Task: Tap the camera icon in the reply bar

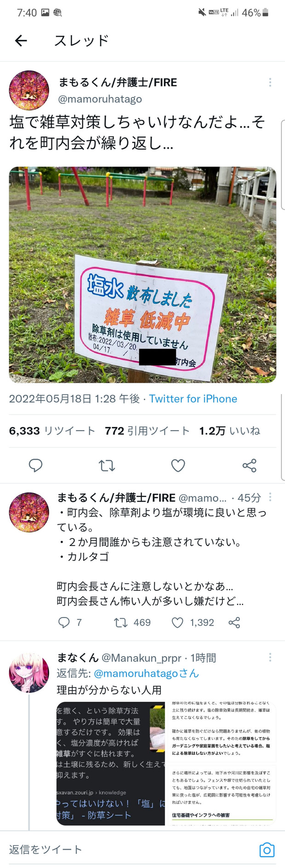Action: pyautogui.click(x=267, y=850)
